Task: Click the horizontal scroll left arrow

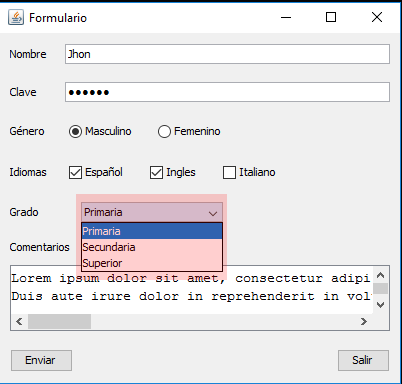Action: pyautogui.click(x=19, y=321)
